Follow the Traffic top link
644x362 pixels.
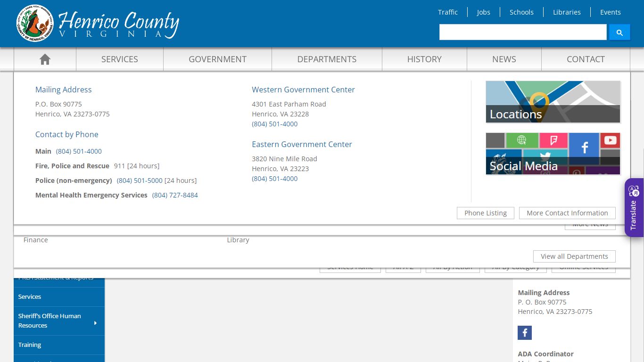(x=448, y=12)
